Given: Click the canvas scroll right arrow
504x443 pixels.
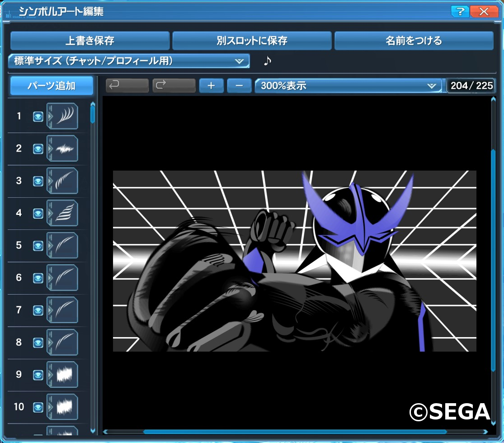Looking at the screenshot, I should pos(485,432).
